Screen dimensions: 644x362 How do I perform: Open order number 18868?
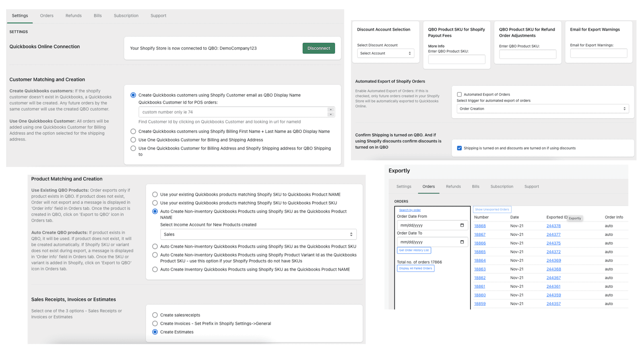tap(480, 226)
